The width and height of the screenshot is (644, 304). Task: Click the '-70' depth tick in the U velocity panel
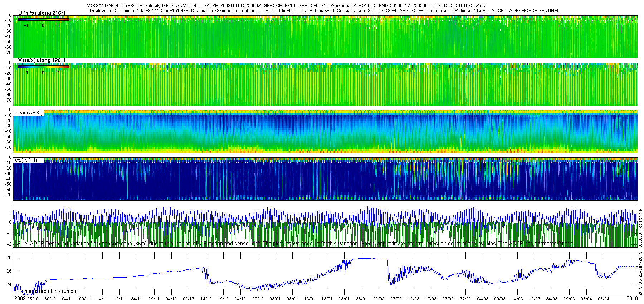point(7,53)
